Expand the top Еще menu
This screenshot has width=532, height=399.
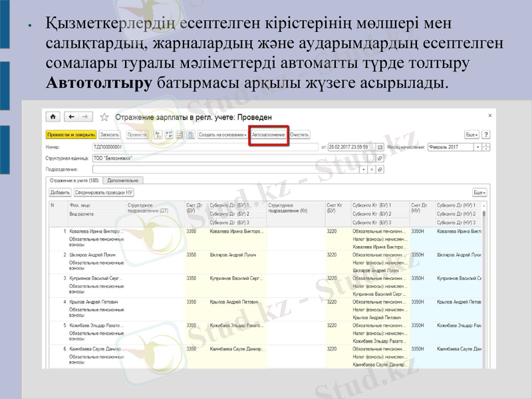pyautogui.click(x=471, y=134)
